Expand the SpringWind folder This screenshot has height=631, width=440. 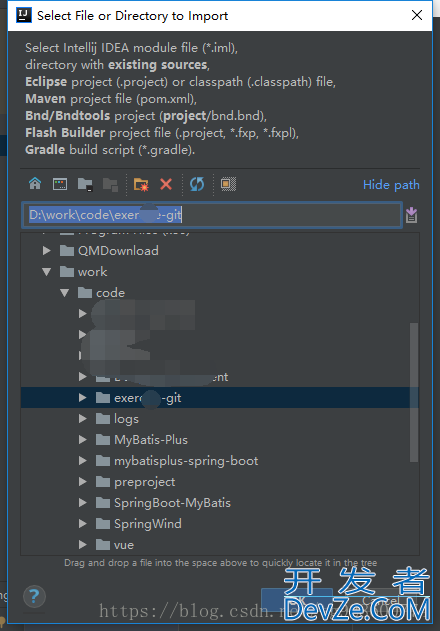coord(83,523)
